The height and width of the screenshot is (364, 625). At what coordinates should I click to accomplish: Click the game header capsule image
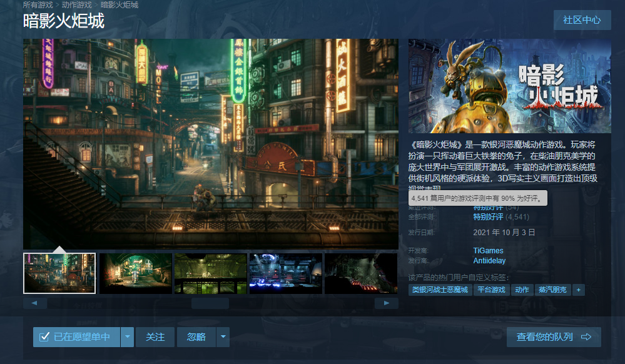(509, 86)
